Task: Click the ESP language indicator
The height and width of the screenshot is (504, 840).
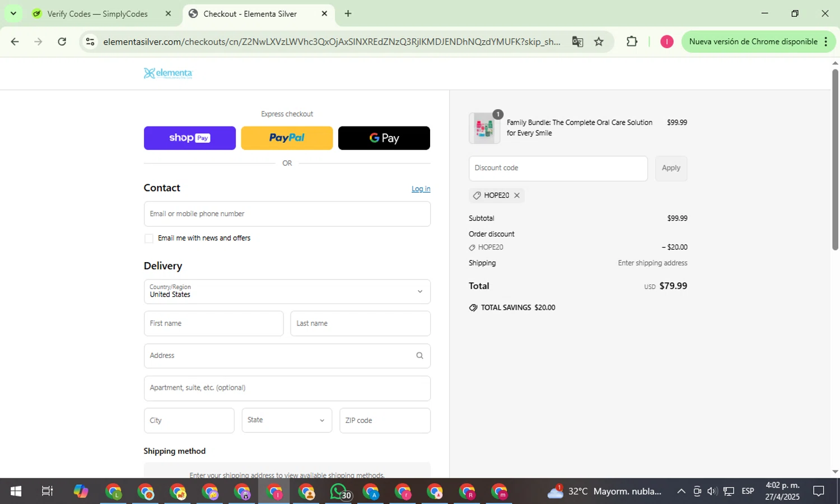Action: pyautogui.click(x=748, y=491)
